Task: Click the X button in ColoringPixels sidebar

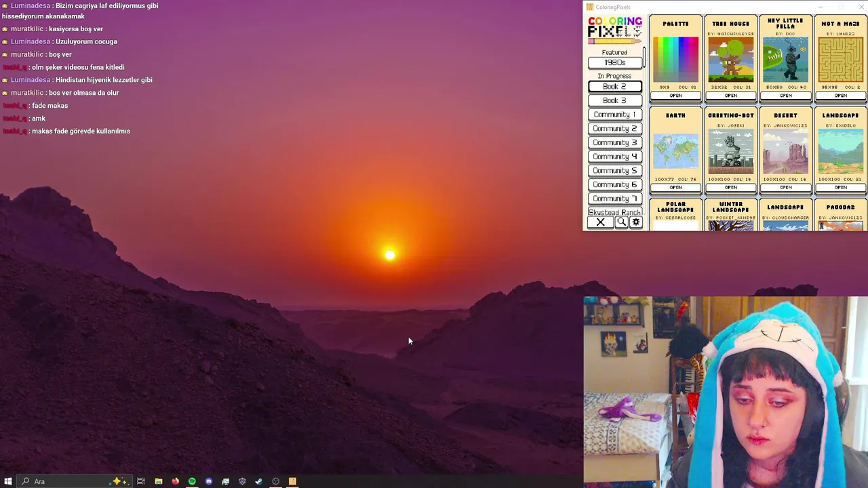Action: 600,222
